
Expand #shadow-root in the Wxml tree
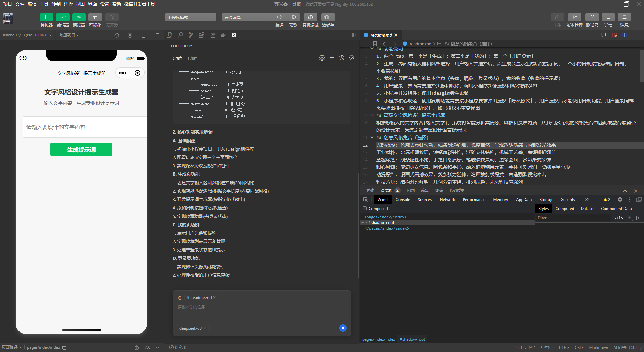pos(367,222)
